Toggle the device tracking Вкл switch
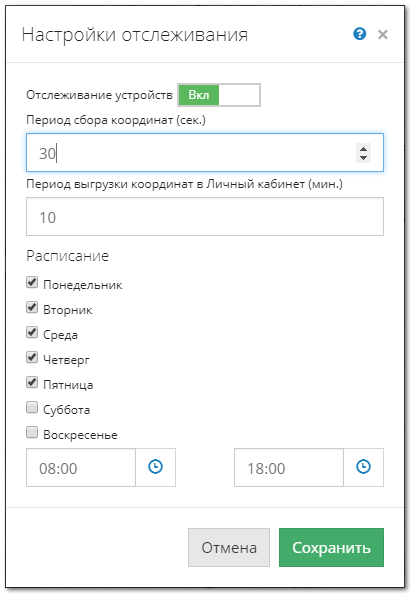Image resolution: width=414 pixels, height=597 pixels. 219,95
